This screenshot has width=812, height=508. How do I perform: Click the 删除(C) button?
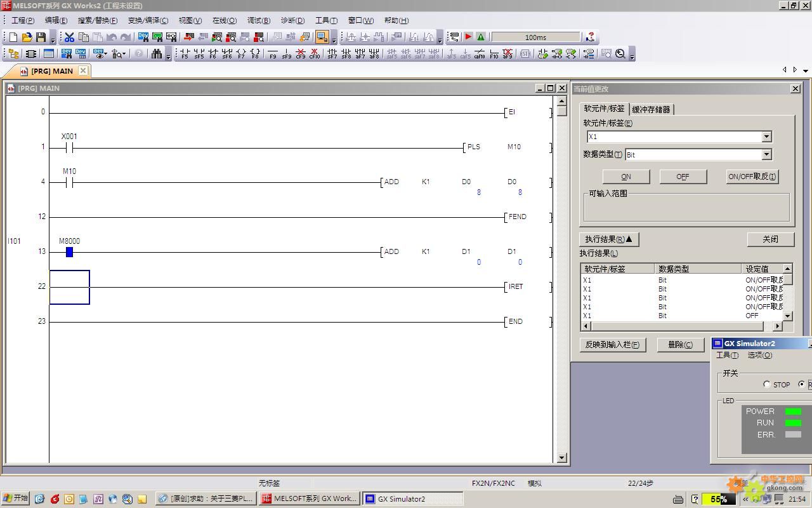point(681,344)
